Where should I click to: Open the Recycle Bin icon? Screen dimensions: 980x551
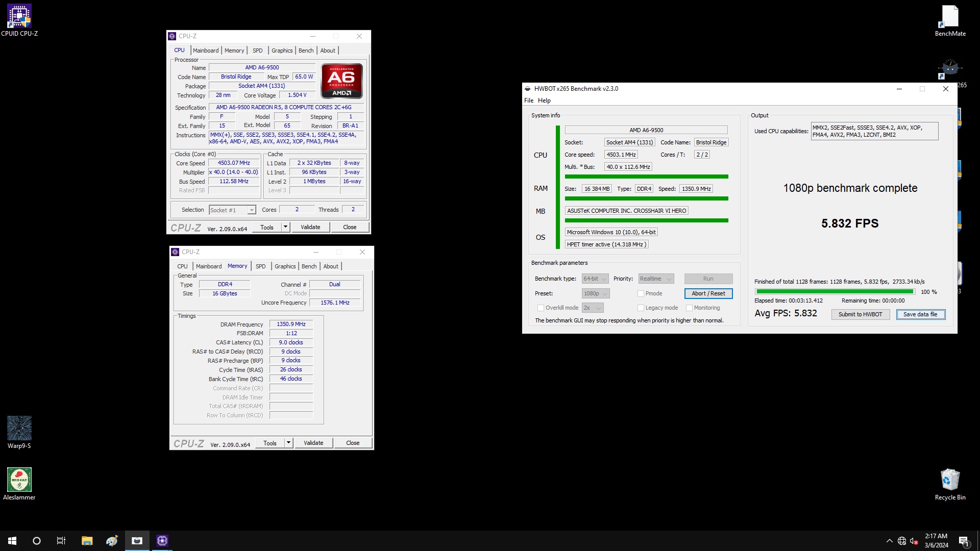(950, 484)
